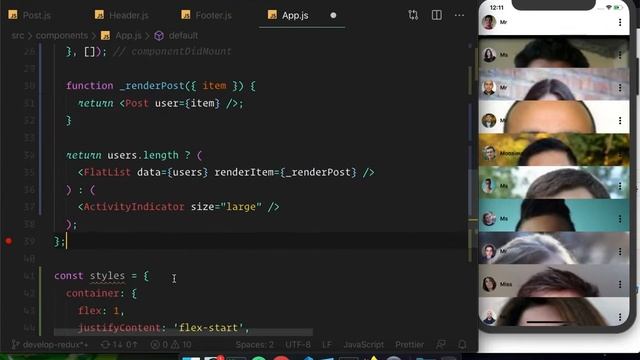The width and height of the screenshot is (640, 360).
Task: Click the 'const styles' declaration
Action: tap(89, 276)
